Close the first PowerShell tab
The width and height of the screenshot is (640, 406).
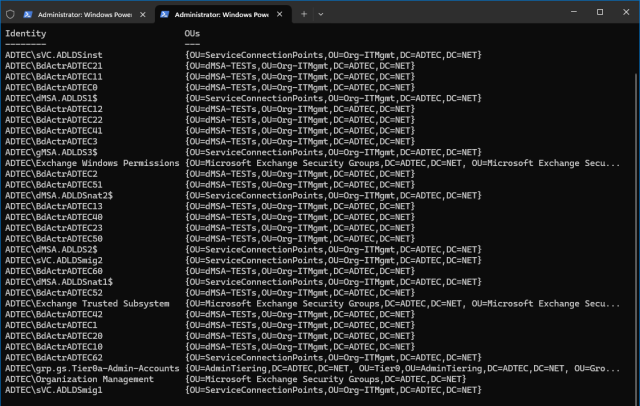point(143,14)
